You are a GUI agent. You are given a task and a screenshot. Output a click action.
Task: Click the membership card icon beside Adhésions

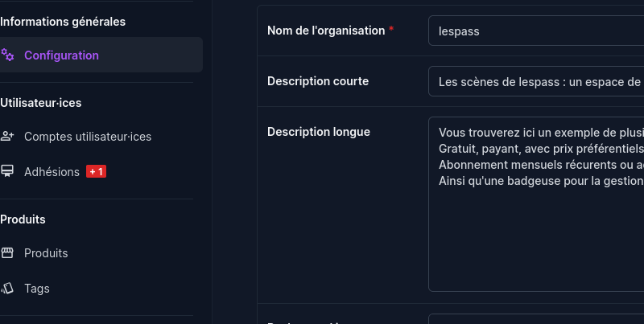[x=7, y=171]
